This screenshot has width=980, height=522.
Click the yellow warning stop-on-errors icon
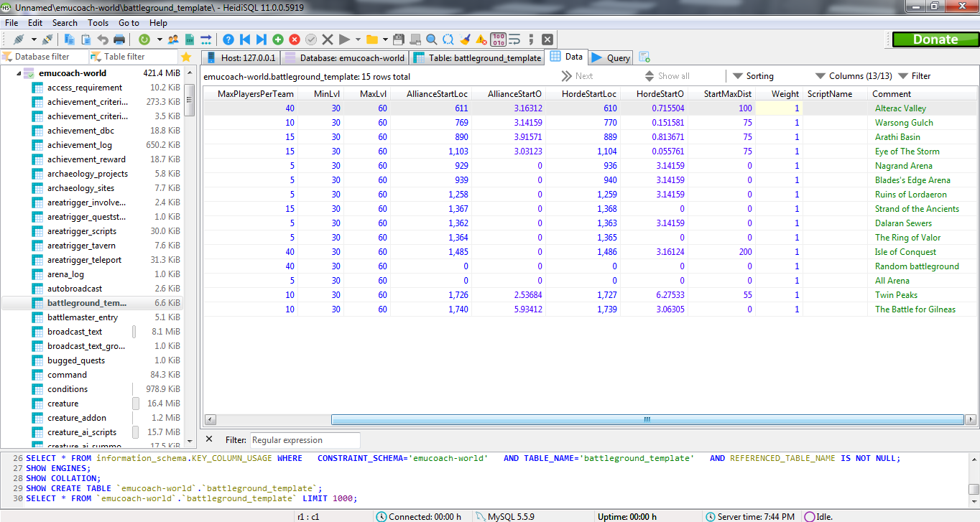coord(481,39)
